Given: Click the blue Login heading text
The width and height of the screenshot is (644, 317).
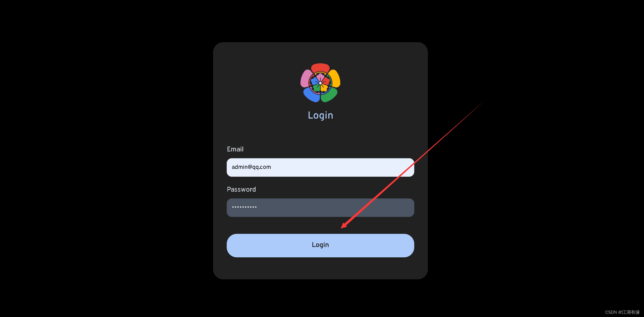Looking at the screenshot, I should (320, 115).
